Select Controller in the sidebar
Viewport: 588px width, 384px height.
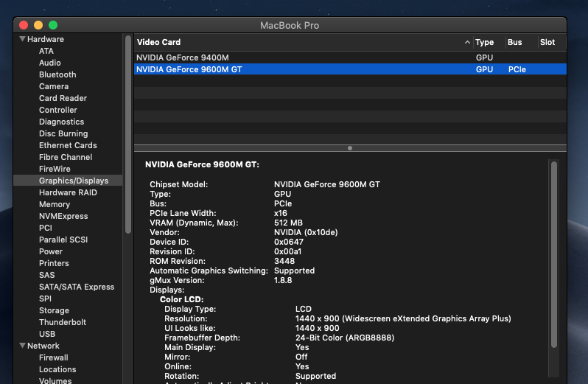coord(57,110)
